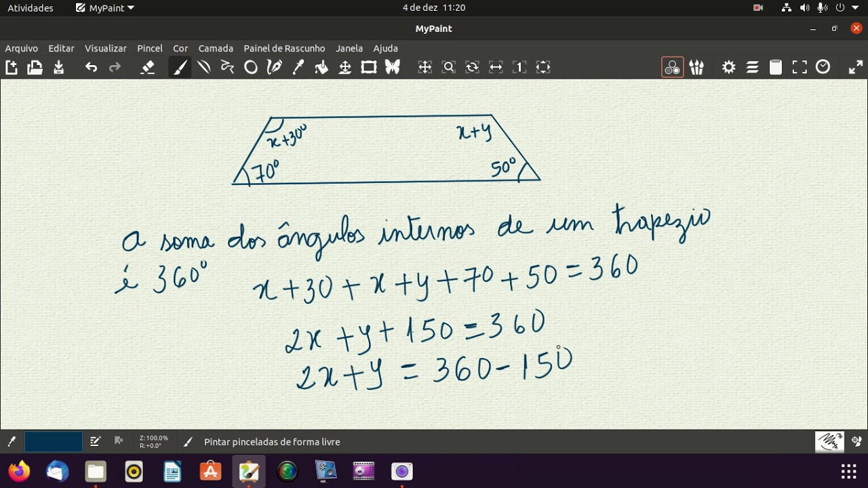Select the connected lines tool
Image resolution: width=868 pixels, height=488 pixels.
(227, 67)
